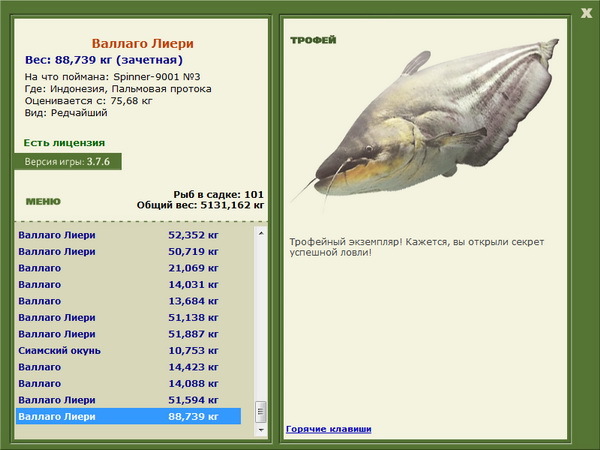
Task: Close the trophy window with the X
Action: point(586,13)
